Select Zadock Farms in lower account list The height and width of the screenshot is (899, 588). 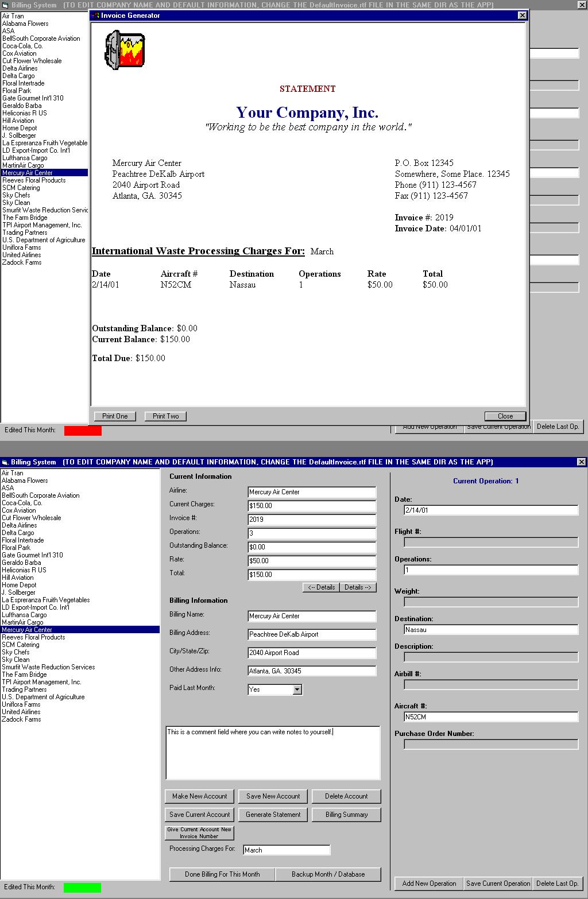[21, 719]
